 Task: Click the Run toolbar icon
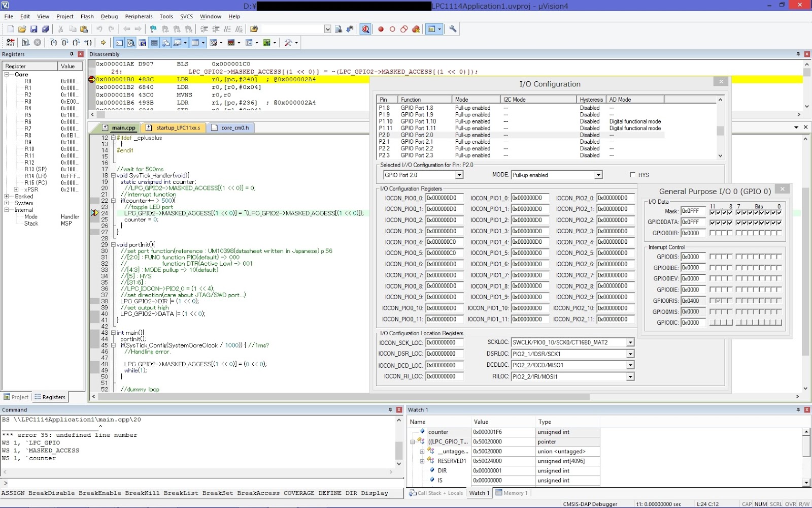[x=25, y=43]
